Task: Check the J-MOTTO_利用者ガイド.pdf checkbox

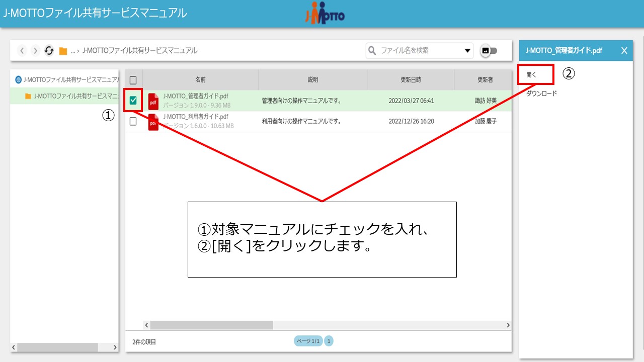Action: pyautogui.click(x=133, y=121)
